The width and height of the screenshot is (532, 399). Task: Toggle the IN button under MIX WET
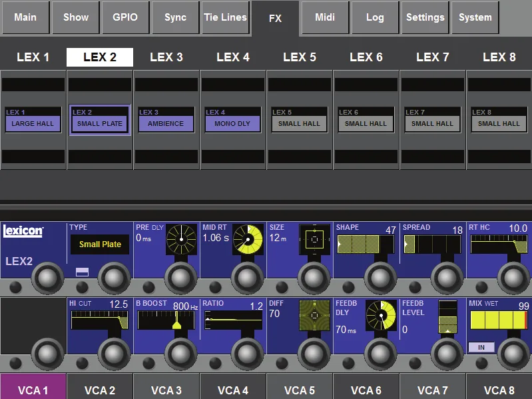coord(481,348)
